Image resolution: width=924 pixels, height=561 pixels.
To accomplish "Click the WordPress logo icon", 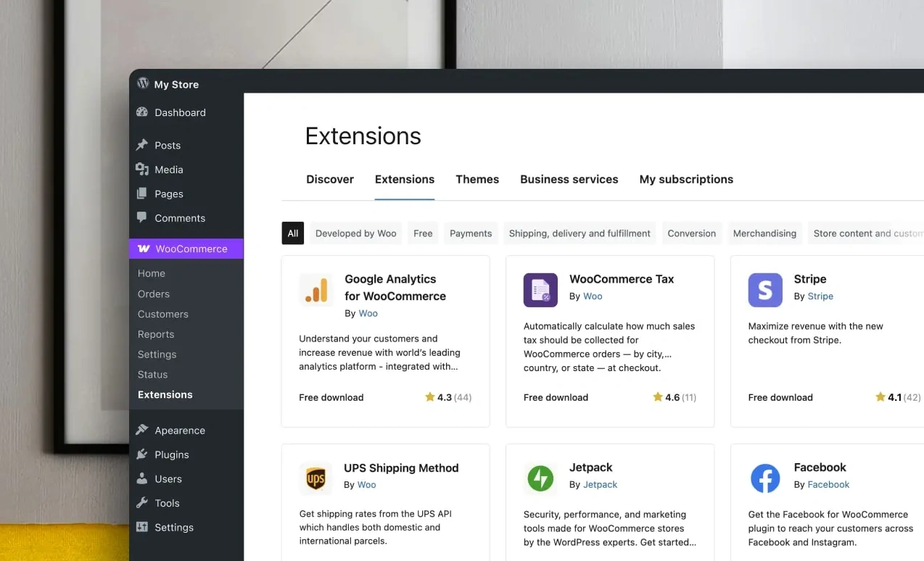I will (x=143, y=83).
